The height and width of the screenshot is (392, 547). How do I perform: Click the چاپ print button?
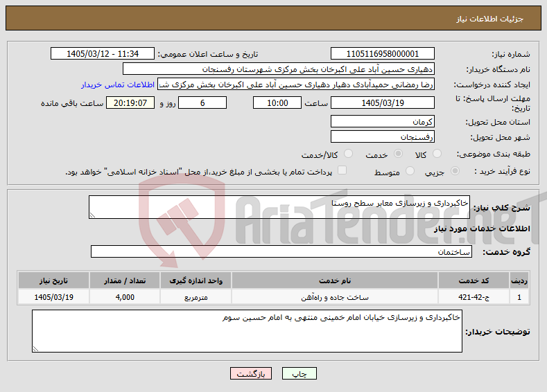299,373
